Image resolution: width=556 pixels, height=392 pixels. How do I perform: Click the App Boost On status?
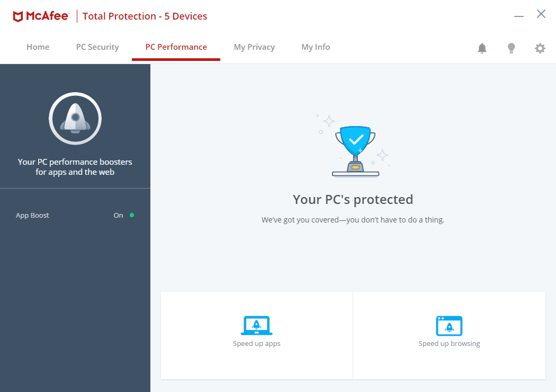[x=123, y=215]
